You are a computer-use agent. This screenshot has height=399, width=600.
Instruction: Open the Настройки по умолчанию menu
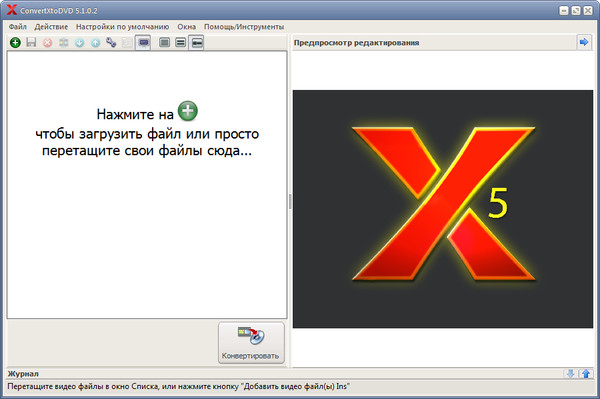[x=122, y=27]
